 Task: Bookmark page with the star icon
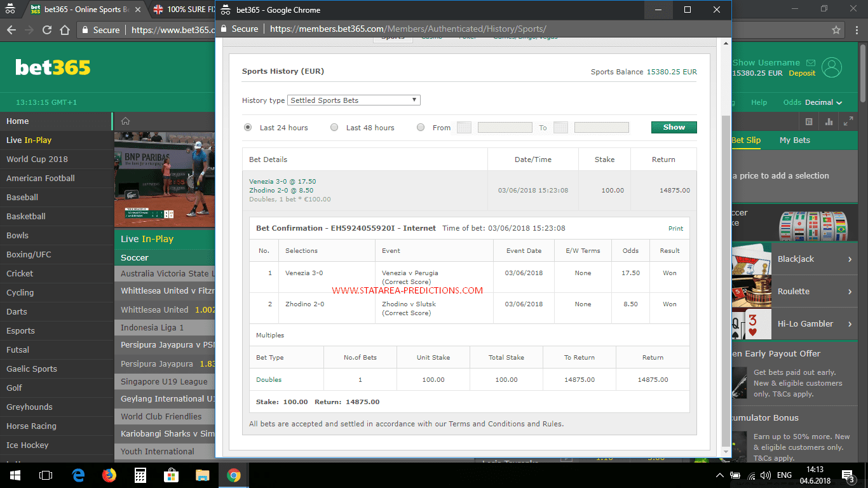click(836, 30)
